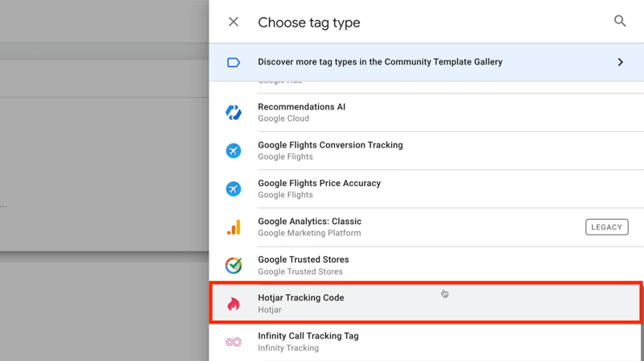Open Discover more tag types banner text
The image size is (644, 361).
pyautogui.click(x=380, y=62)
